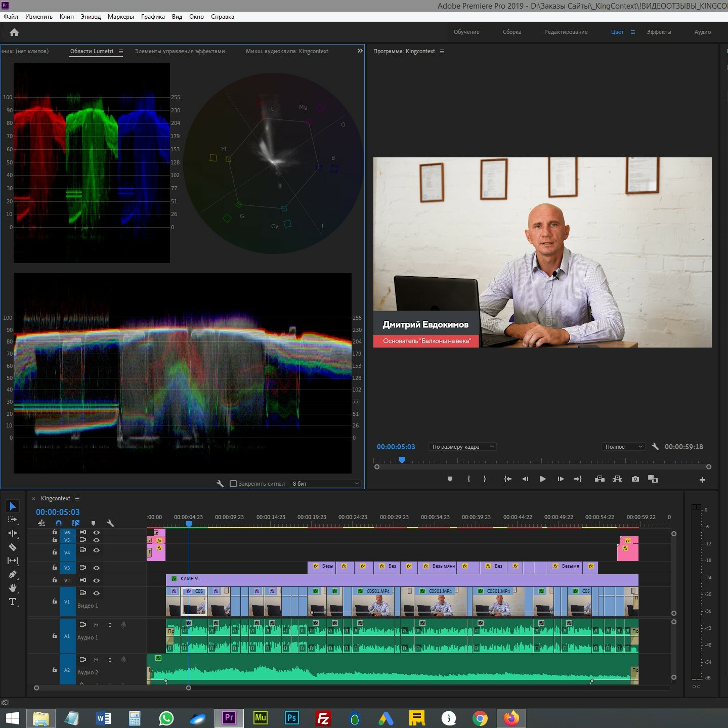Switch to the Аудио workspace
The height and width of the screenshot is (728, 728).
click(x=702, y=32)
